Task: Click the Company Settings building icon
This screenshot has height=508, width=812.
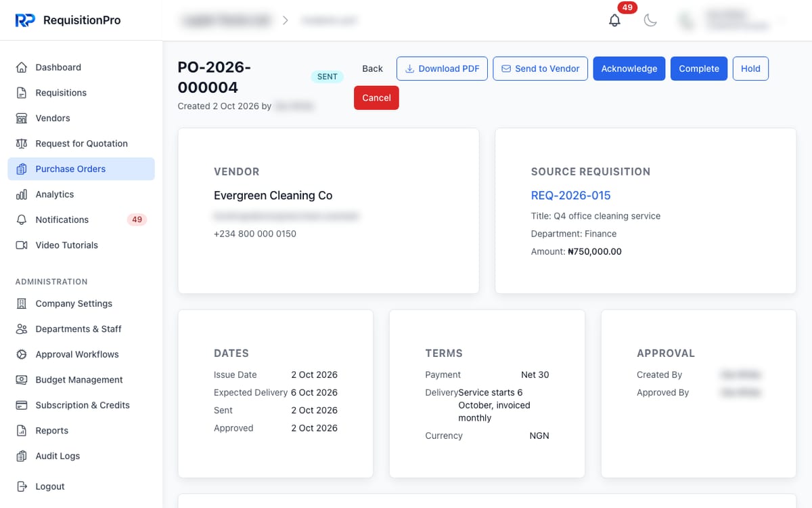Action: (x=22, y=303)
